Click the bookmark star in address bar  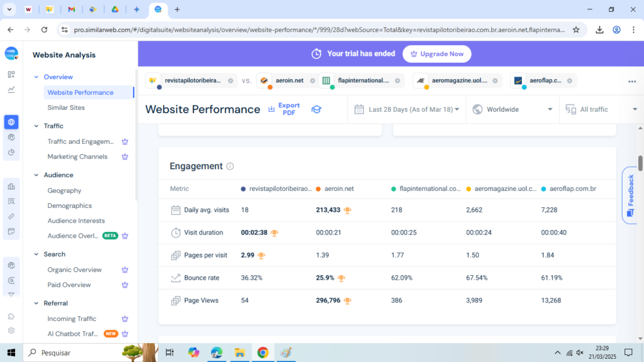click(576, 30)
